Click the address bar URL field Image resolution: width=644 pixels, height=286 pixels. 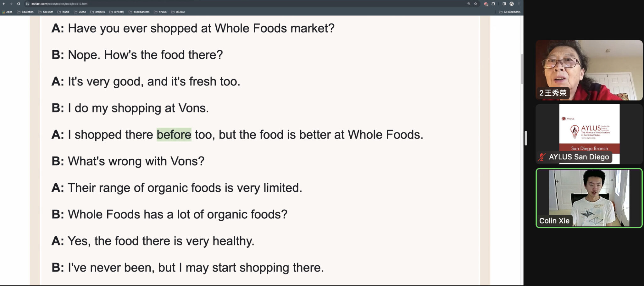point(245,4)
